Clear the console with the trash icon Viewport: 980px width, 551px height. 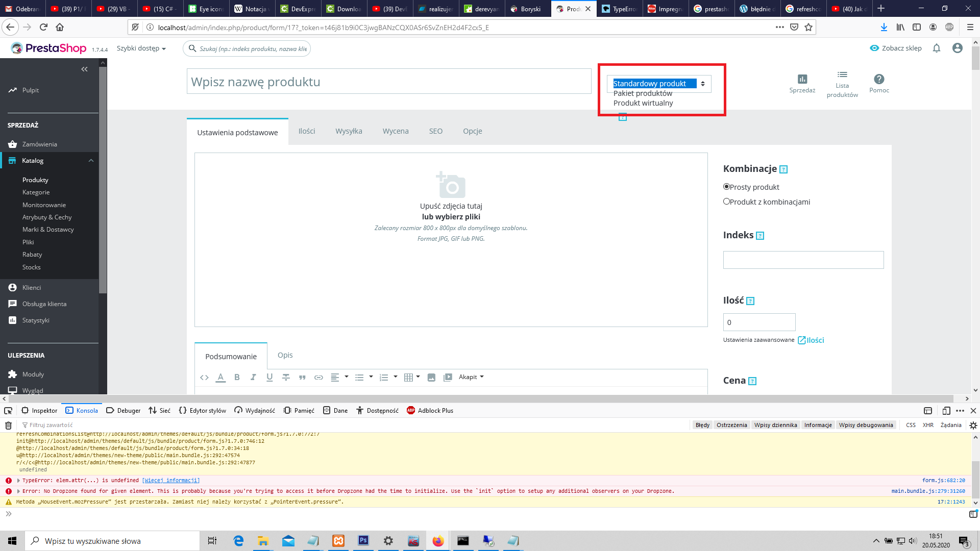[x=8, y=425]
